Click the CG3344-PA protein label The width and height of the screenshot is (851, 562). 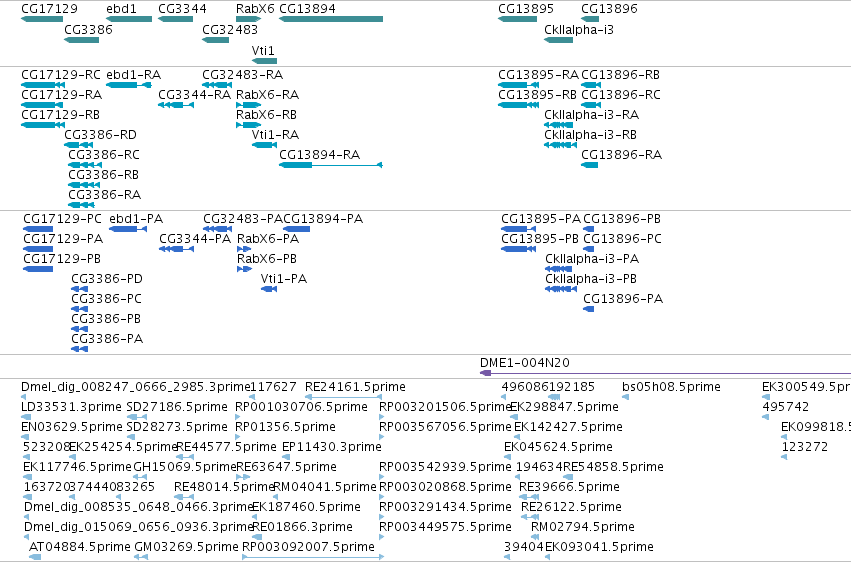[195, 239]
